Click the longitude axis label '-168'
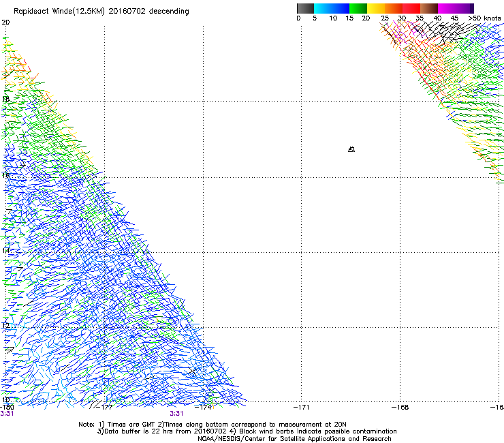 (x=400, y=407)
